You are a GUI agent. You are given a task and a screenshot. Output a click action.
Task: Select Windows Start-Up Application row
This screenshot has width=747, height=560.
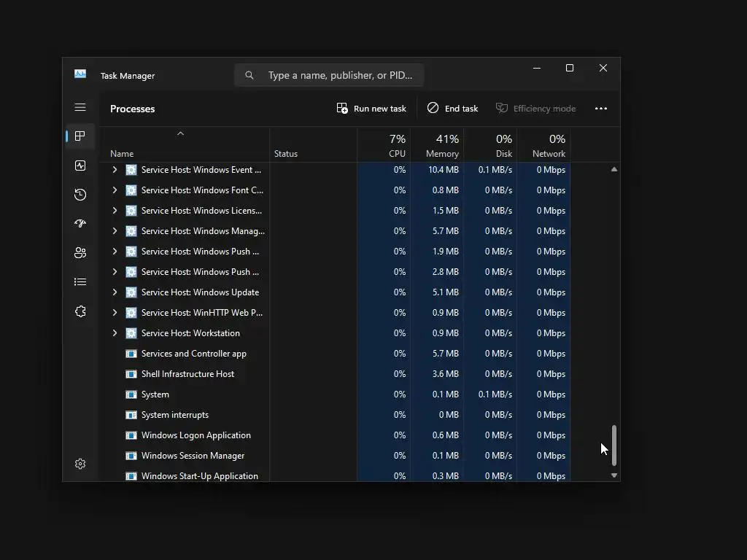(x=334, y=475)
